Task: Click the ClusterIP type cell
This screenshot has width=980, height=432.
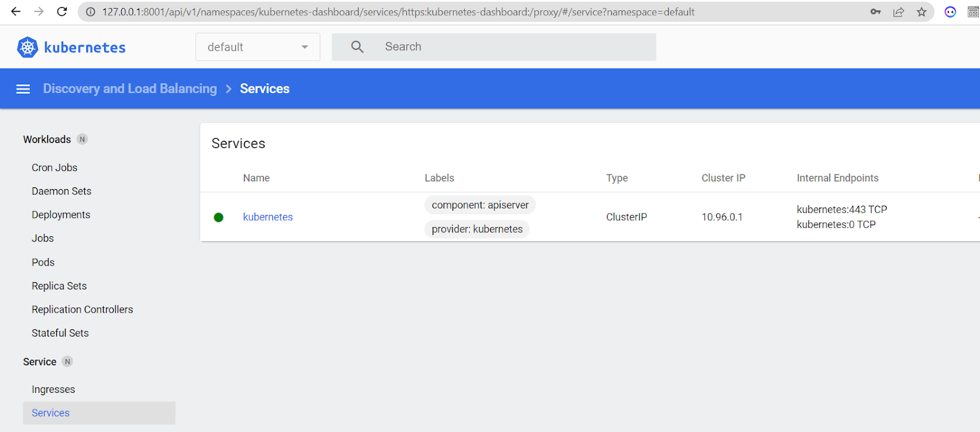Action: point(627,217)
